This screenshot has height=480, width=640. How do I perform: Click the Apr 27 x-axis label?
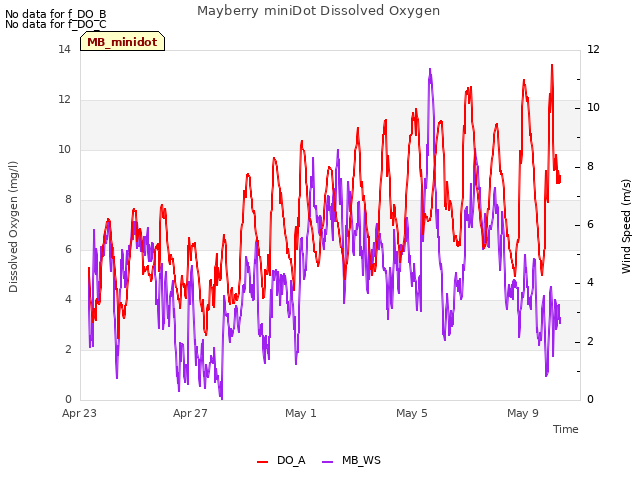(190, 413)
